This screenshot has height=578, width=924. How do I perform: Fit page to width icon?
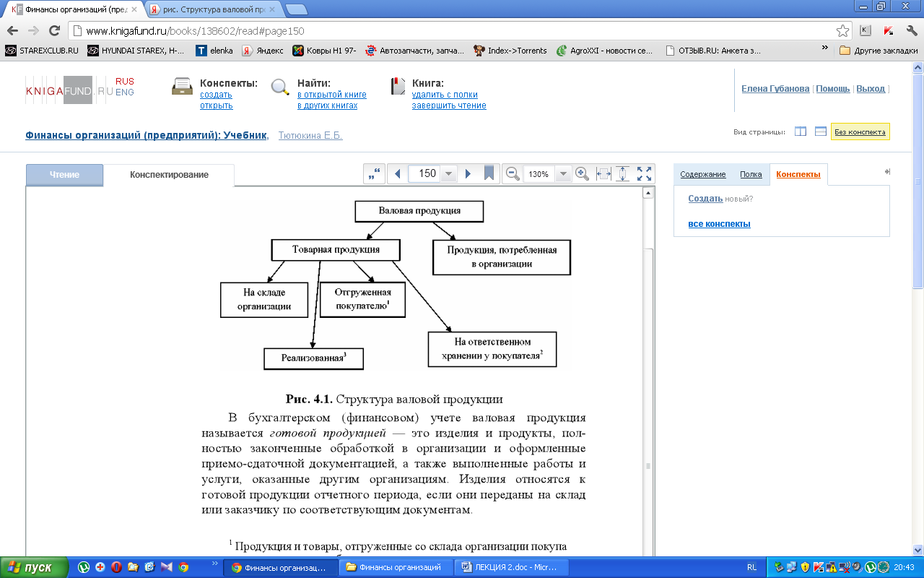click(x=603, y=174)
